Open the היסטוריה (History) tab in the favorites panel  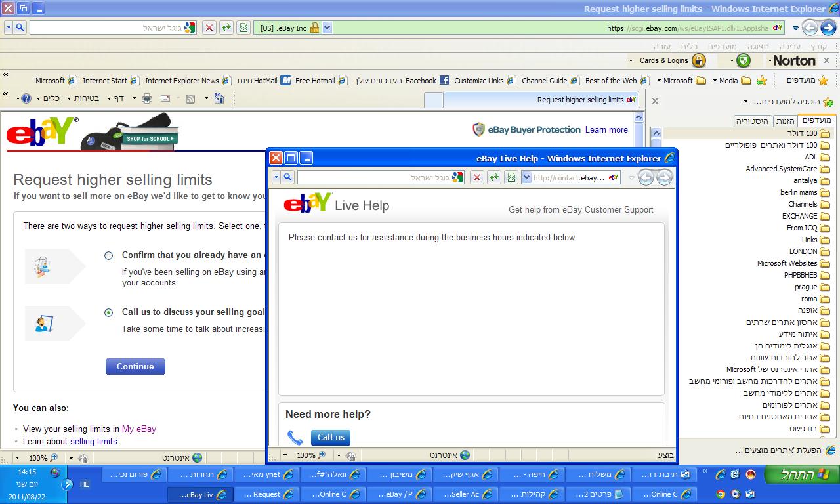pyautogui.click(x=751, y=121)
